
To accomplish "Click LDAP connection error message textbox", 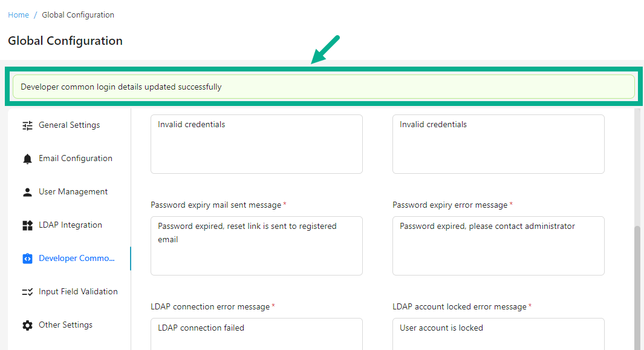I will tap(256, 333).
